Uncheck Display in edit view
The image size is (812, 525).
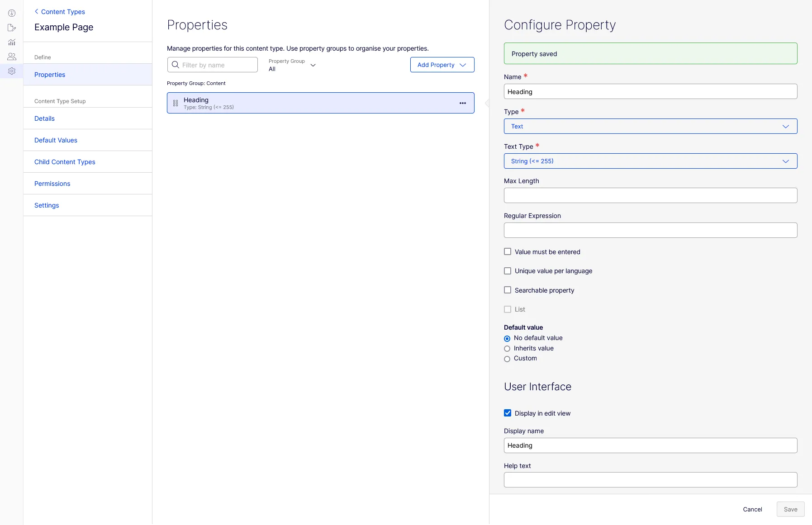point(508,413)
